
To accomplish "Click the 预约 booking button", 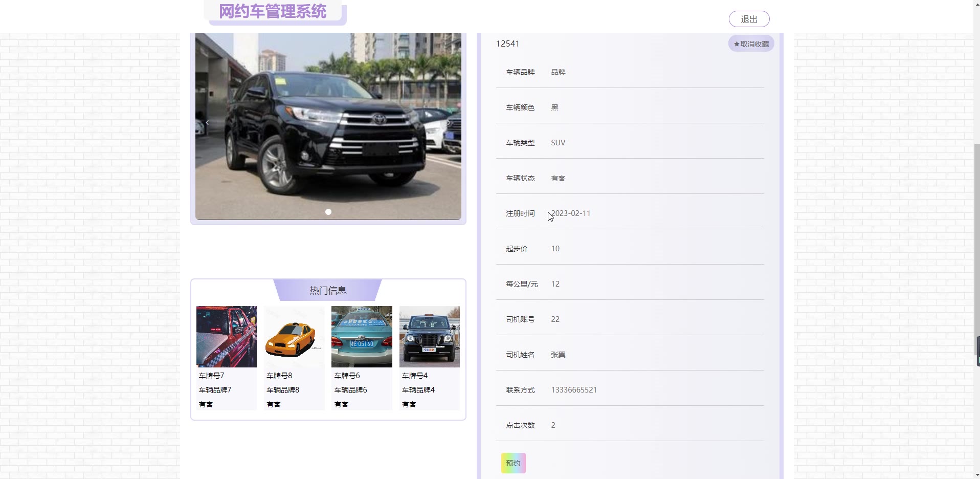I will (x=513, y=463).
